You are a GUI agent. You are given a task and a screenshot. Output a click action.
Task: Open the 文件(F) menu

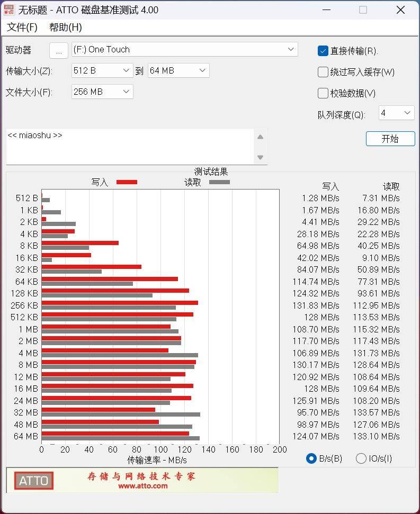pos(22,27)
